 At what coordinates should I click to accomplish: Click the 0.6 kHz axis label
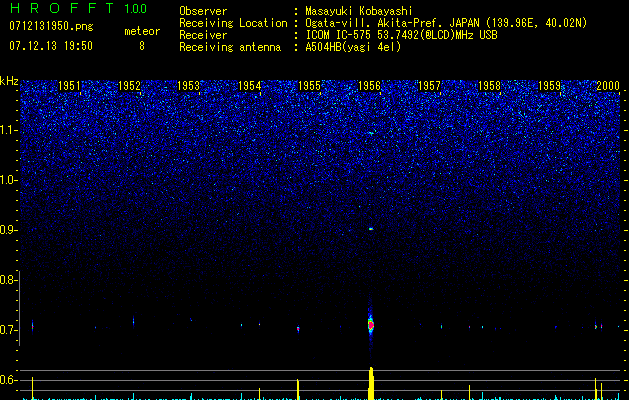8,380
